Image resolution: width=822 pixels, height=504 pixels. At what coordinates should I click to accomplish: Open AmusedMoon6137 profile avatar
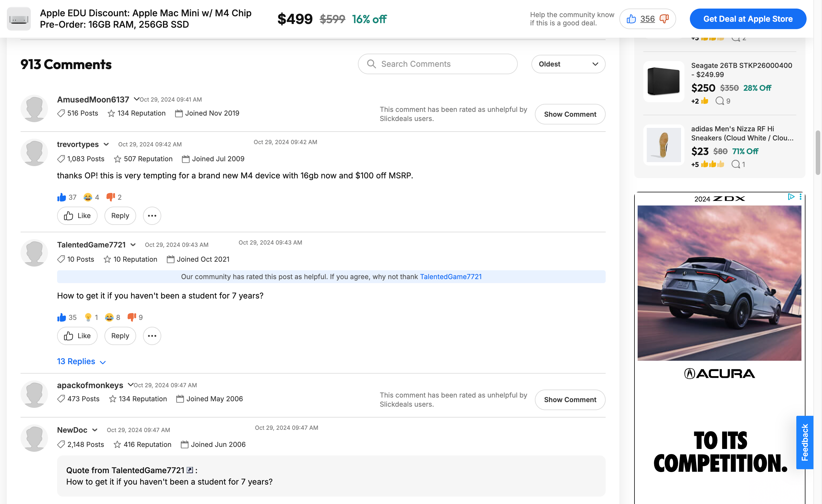(34, 108)
